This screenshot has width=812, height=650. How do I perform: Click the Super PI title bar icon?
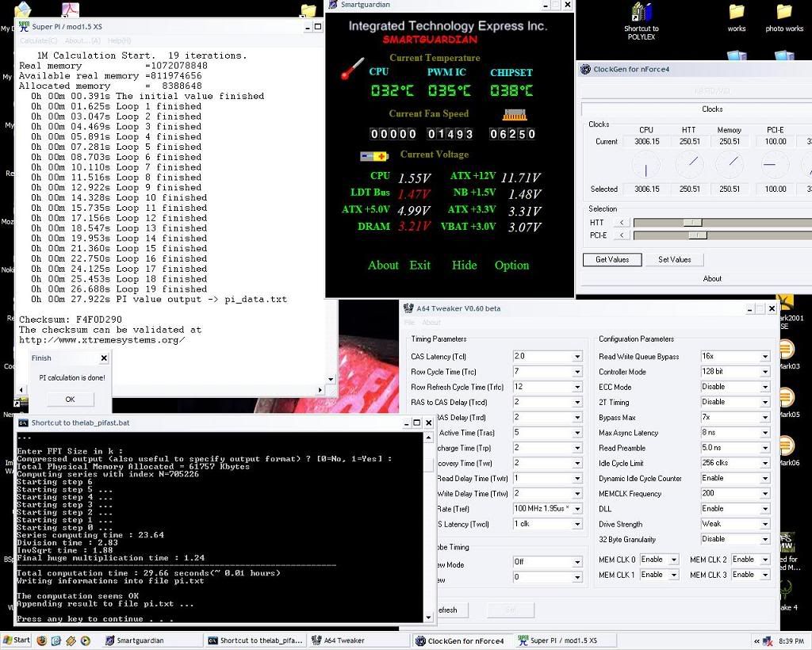[24, 26]
